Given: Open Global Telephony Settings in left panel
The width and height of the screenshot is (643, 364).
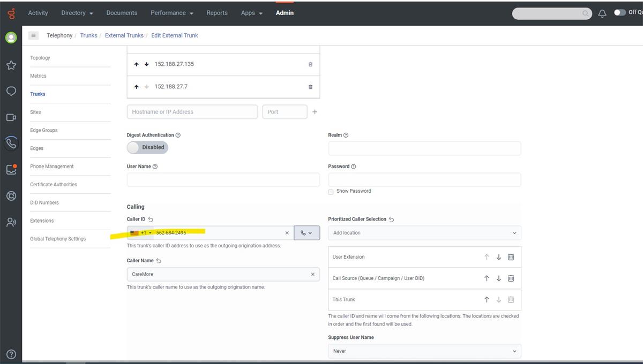Looking at the screenshot, I should click(x=57, y=238).
